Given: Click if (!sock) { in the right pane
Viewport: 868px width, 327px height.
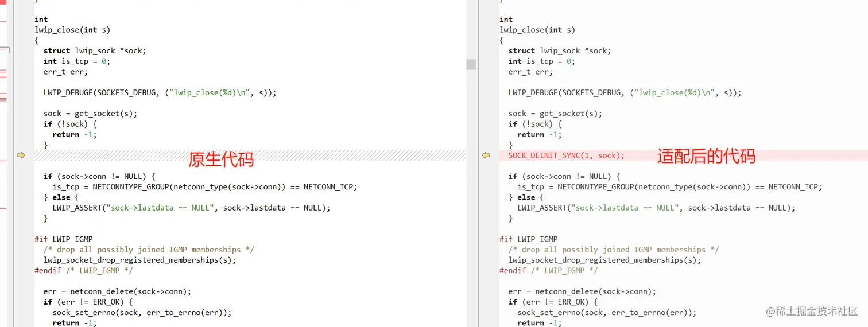Looking at the screenshot, I should click(535, 124).
